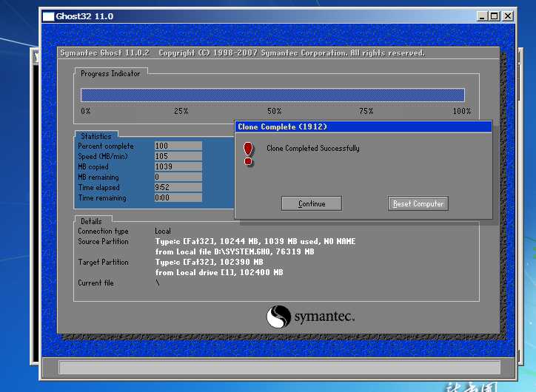The height and width of the screenshot is (392, 536).
Task: Click the Symantec logo
Action: click(310, 317)
